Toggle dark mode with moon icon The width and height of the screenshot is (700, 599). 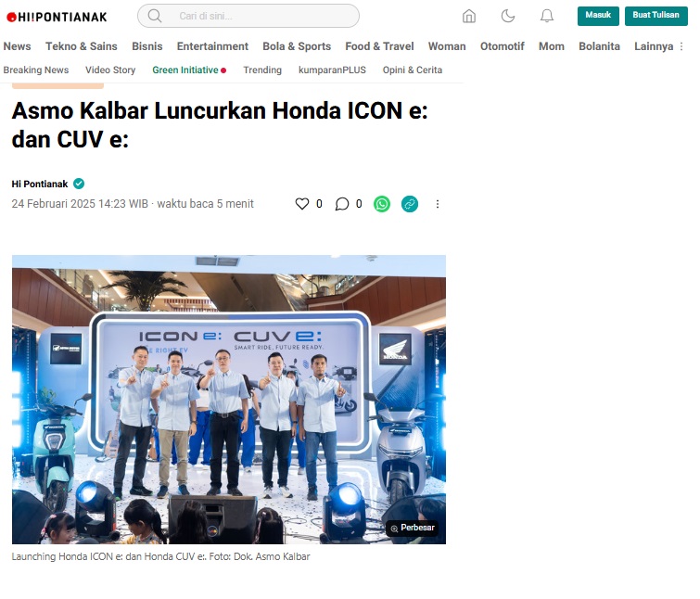tap(507, 16)
